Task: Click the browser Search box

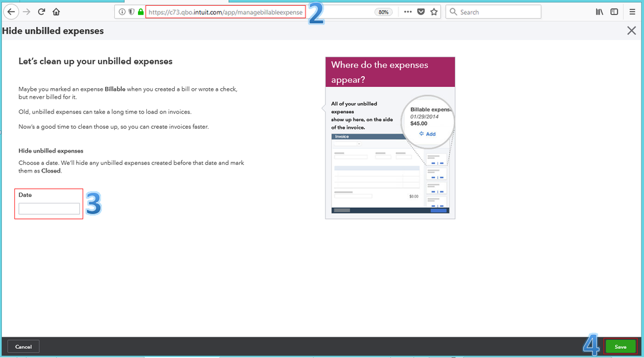Action: 493,12
